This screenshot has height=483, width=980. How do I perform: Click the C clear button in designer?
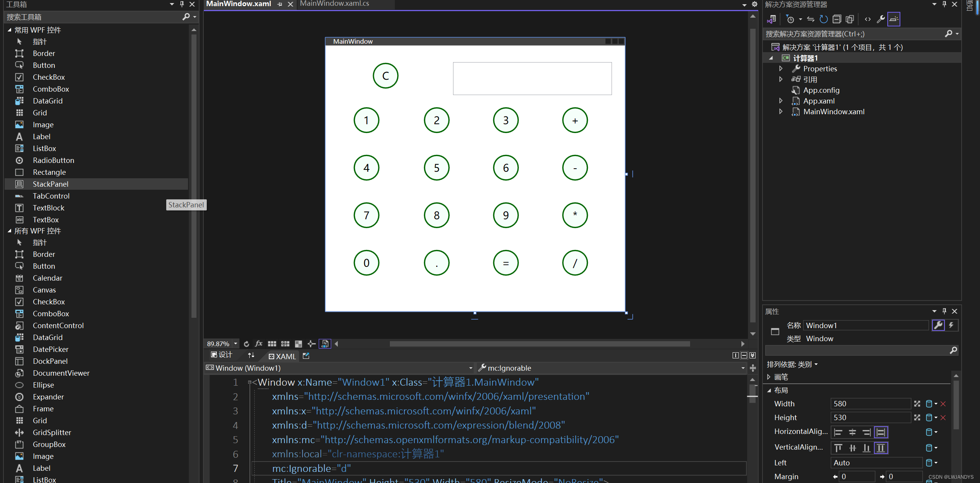[x=385, y=76]
